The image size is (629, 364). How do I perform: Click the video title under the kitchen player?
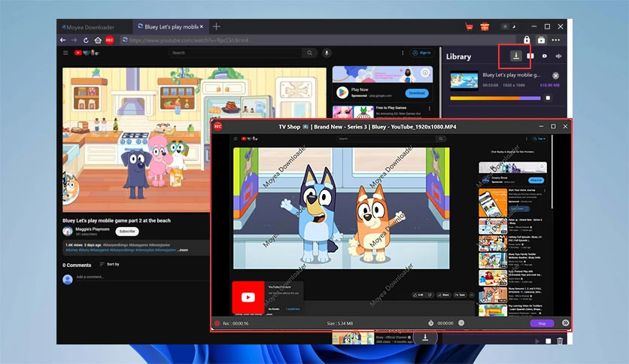(x=117, y=220)
